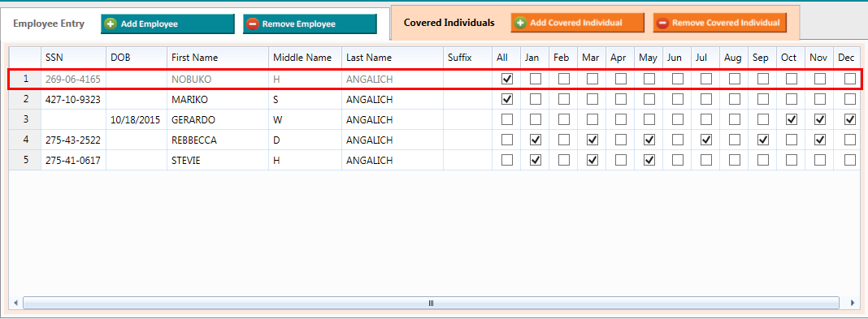The height and width of the screenshot is (319, 868).
Task: Sort by the DOB column header
Action: pos(137,58)
